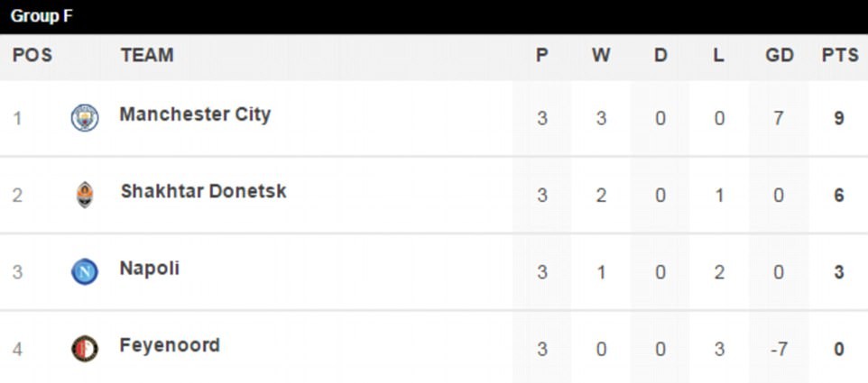Click the L (losses) column header
The image size is (868, 383).
pyautogui.click(x=718, y=56)
